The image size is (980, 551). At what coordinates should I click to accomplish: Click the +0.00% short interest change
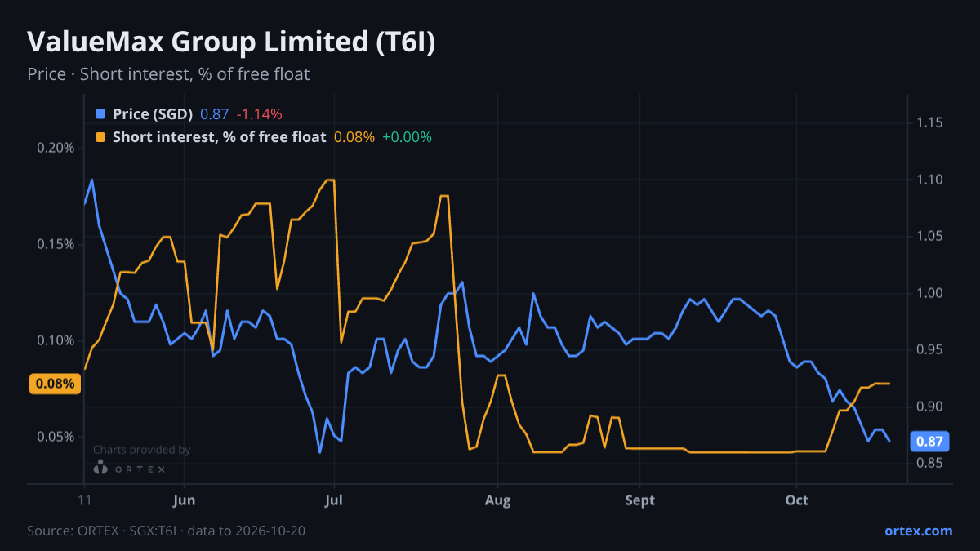click(407, 137)
